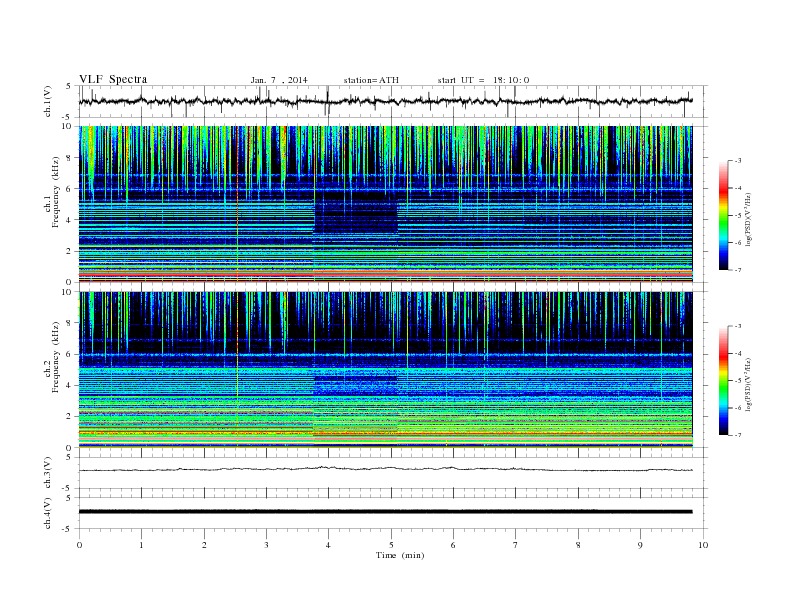The image size is (792, 612).
Task: Click the "ch.1(V)" axis label
Action: pyautogui.click(x=48, y=101)
